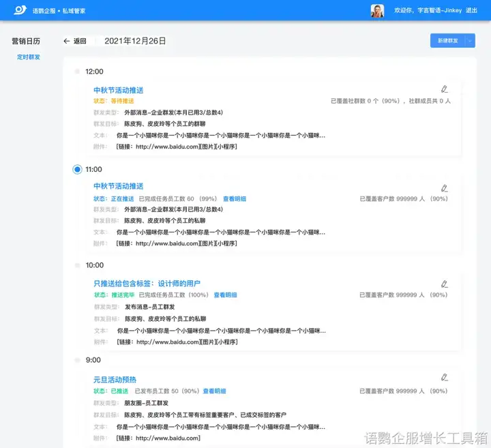Open the user avatar in the header
The image size is (491, 448).
(x=377, y=11)
